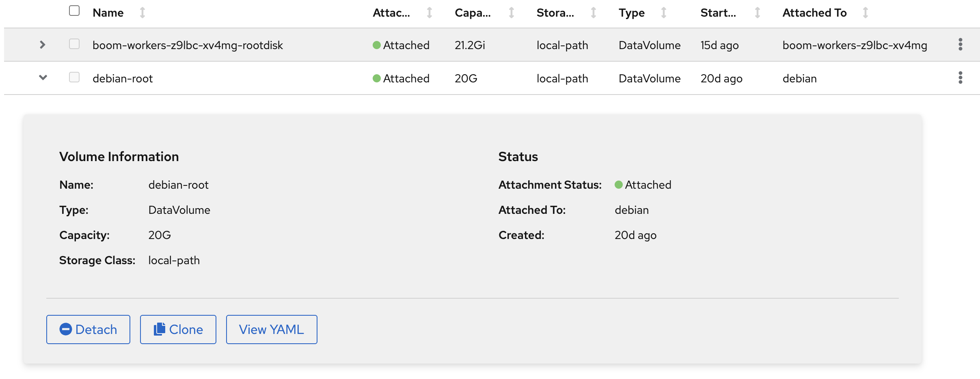Screen dimensions: 980x379
Task: Check the debian-root row checkbox
Action: [x=74, y=77]
